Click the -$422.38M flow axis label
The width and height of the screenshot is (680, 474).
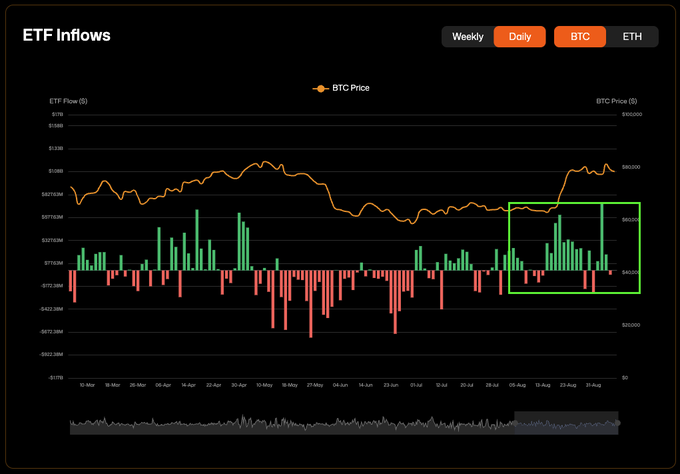52,309
